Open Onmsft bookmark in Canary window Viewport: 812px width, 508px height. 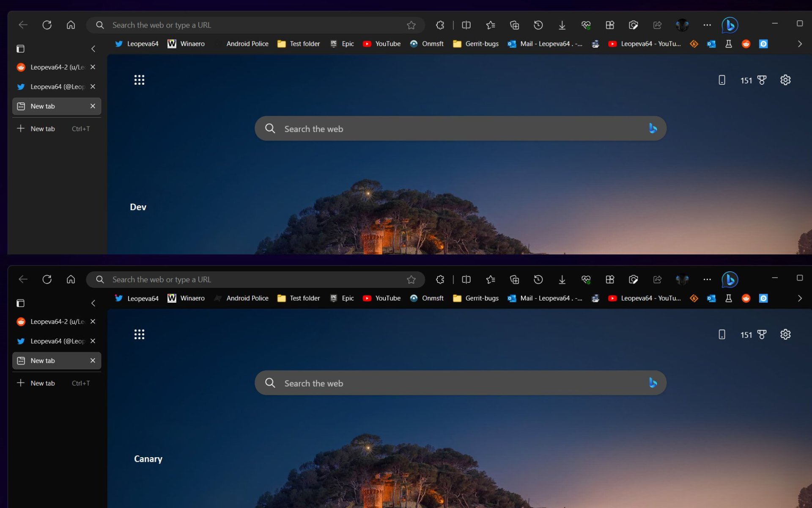[426, 298]
